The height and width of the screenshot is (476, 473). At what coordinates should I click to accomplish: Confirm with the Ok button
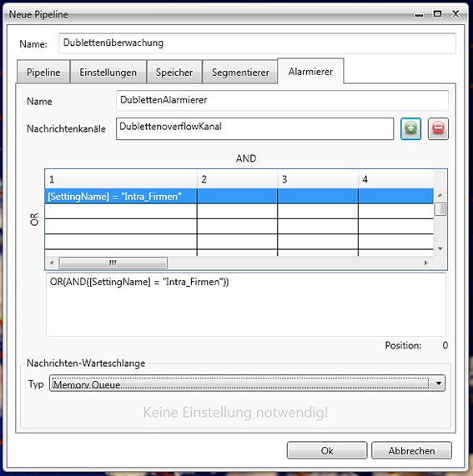coord(327,450)
